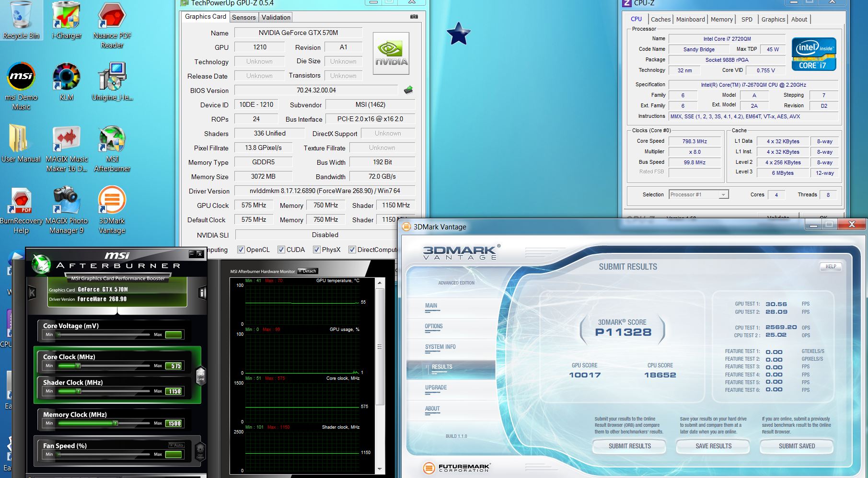This screenshot has width=868, height=478.
Task: Click the NVIDIA logo in GPU-Z
Action: click(391, 53)
